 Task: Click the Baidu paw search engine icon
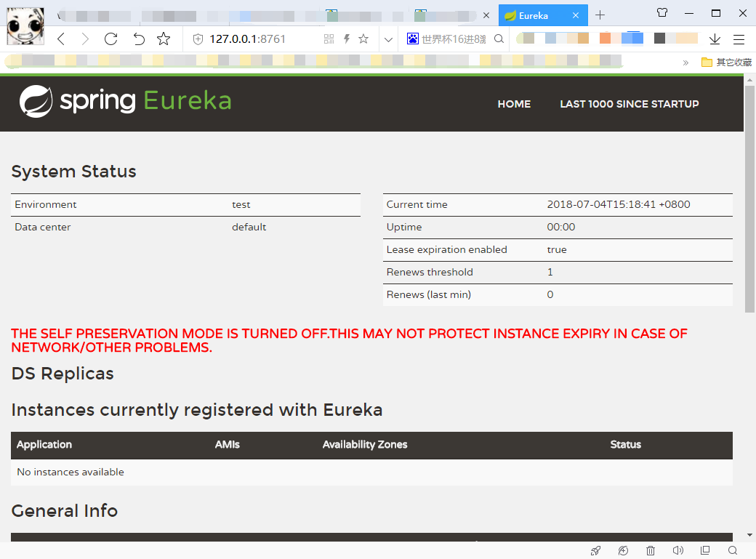pos(413,39)
